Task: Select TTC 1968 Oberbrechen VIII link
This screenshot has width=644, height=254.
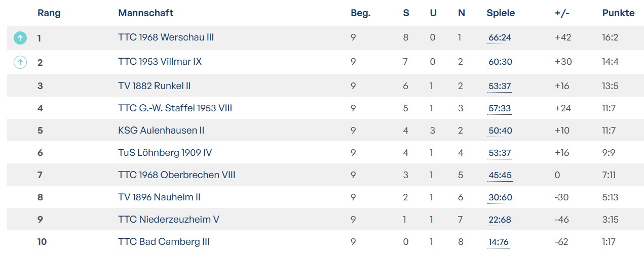Action: pyautogui.click(x=176, y=175)
